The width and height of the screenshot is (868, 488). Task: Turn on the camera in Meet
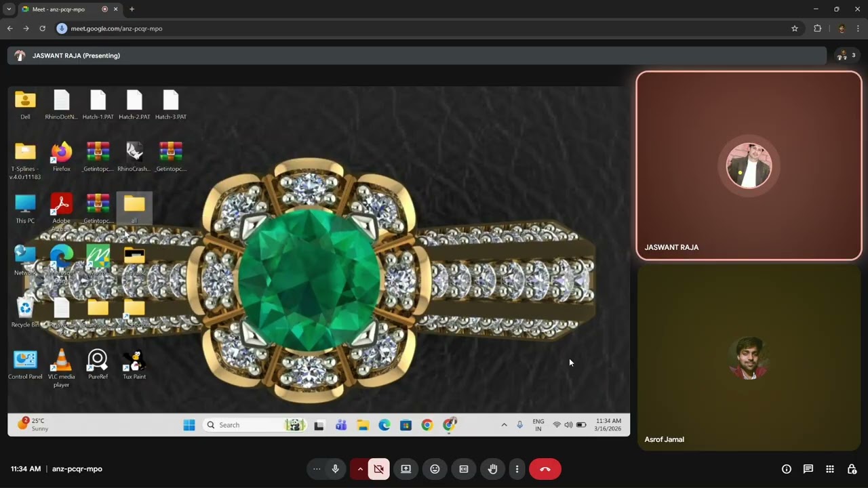click(379, 469)
